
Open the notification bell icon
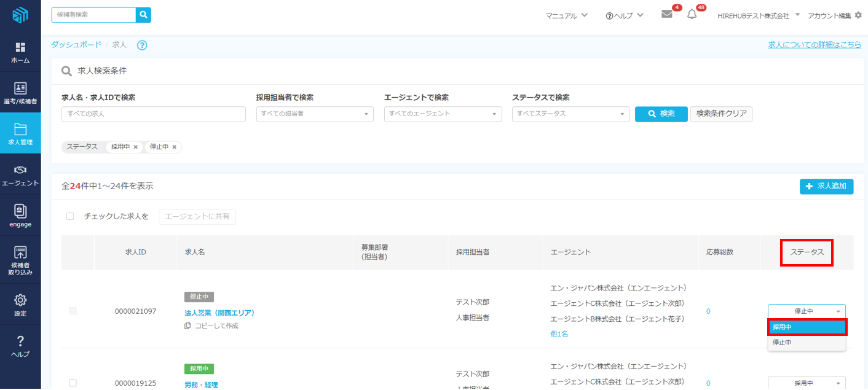pyautogui.click(x=692, y=15)
